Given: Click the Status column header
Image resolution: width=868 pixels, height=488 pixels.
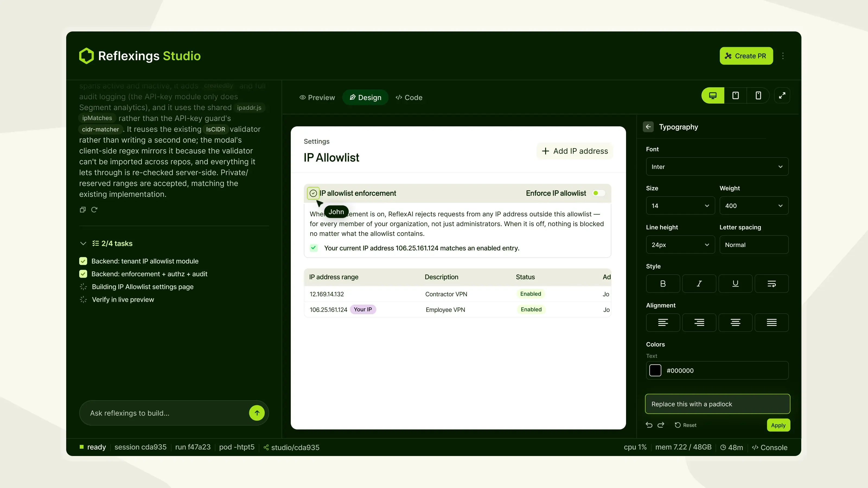Looking at the screenshot, I should 525,277.
